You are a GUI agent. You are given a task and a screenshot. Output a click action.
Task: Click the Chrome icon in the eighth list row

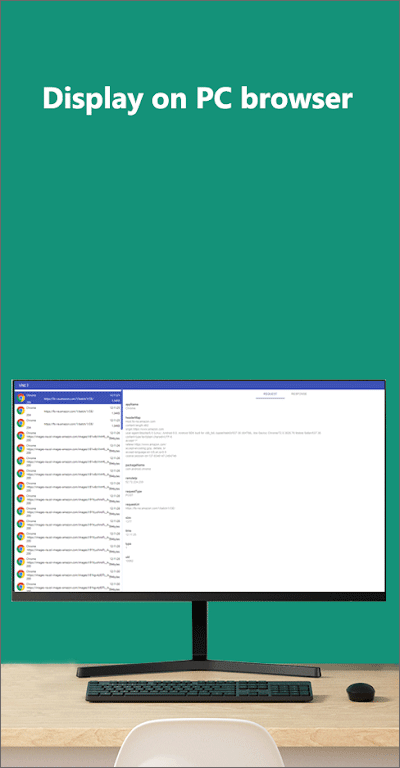tap(21, 486)
